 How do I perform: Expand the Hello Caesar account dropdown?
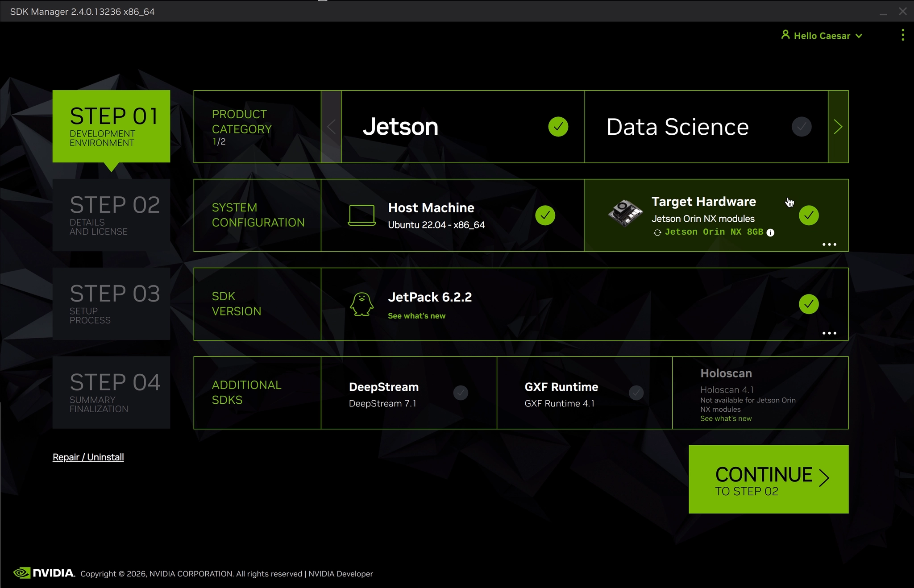pyautogui.click(x=859, y=36)
